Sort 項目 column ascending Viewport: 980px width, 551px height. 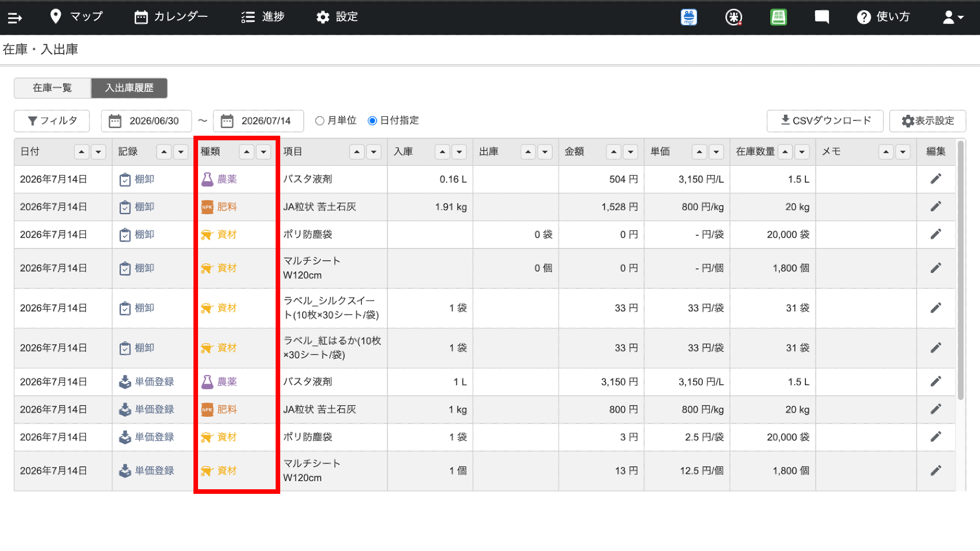click(x=357, y=152)
